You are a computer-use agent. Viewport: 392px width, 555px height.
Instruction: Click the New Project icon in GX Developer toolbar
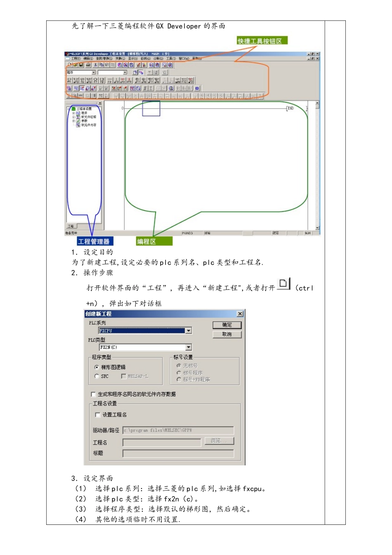point(70,65)
